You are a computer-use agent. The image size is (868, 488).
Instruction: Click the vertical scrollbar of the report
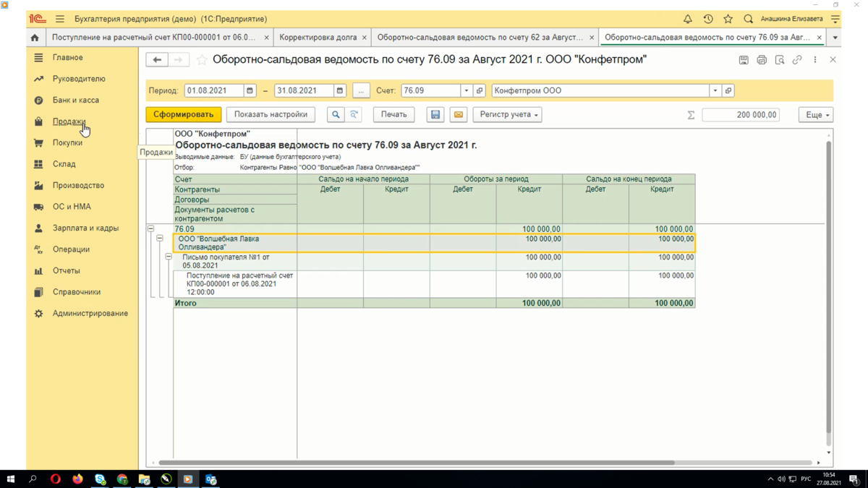[x=829, y=288]
